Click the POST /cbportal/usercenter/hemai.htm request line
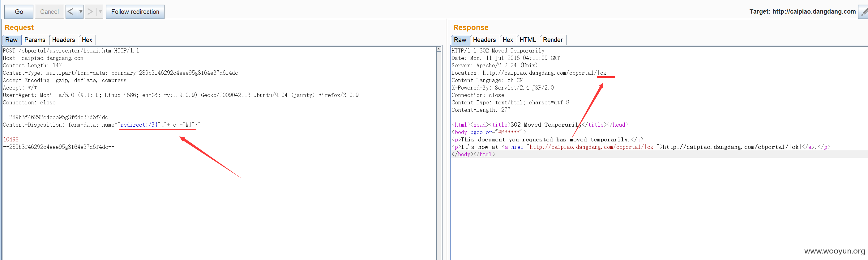This screenshot has height=260, width=868. (x=71, y=50)
